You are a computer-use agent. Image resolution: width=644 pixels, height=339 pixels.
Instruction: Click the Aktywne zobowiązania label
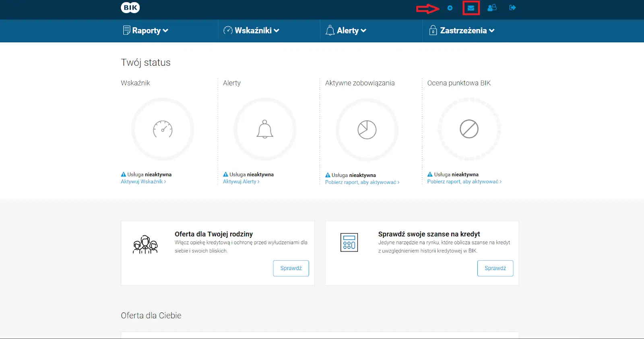coord(360,83)
